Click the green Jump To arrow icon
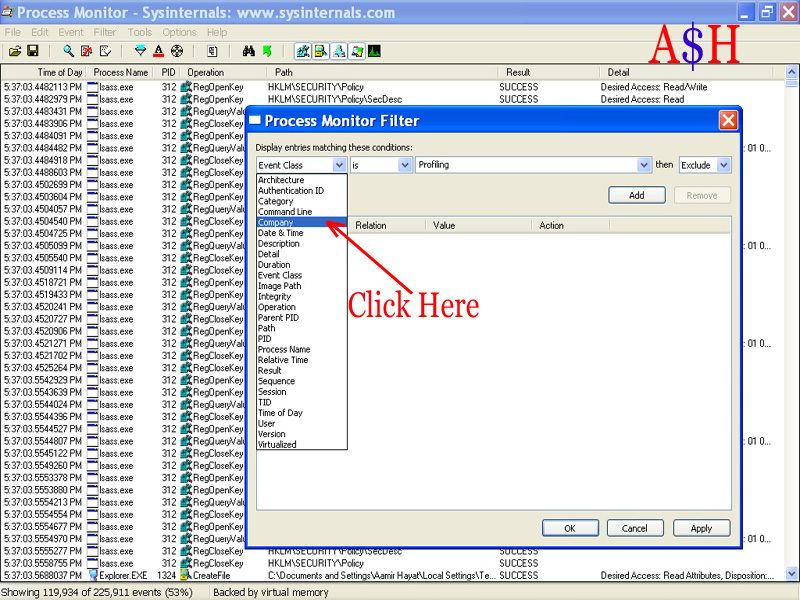800x600 pixels. 267,51
